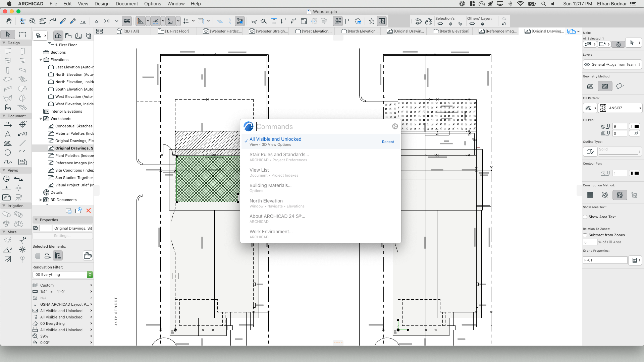Switch to the 1. First Floor tab

[174, 31]
